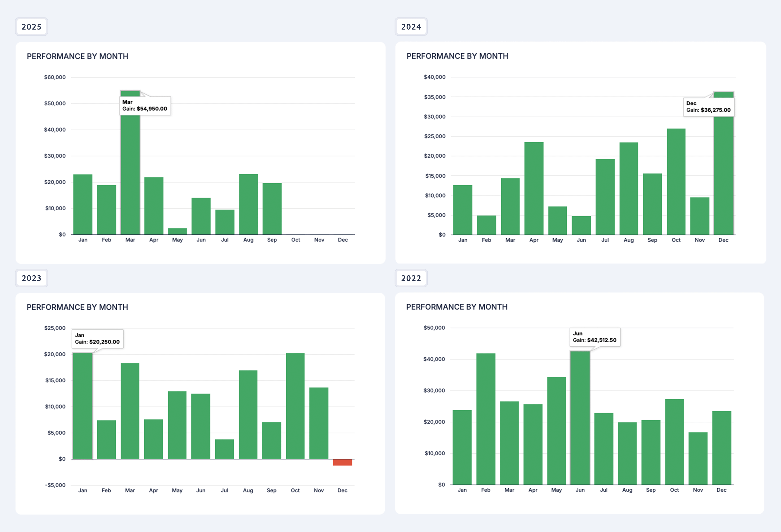Viewport: 781px width, 532px height.
Task: Click the October bar in 2024 chart
Action: tap(676, 182)
